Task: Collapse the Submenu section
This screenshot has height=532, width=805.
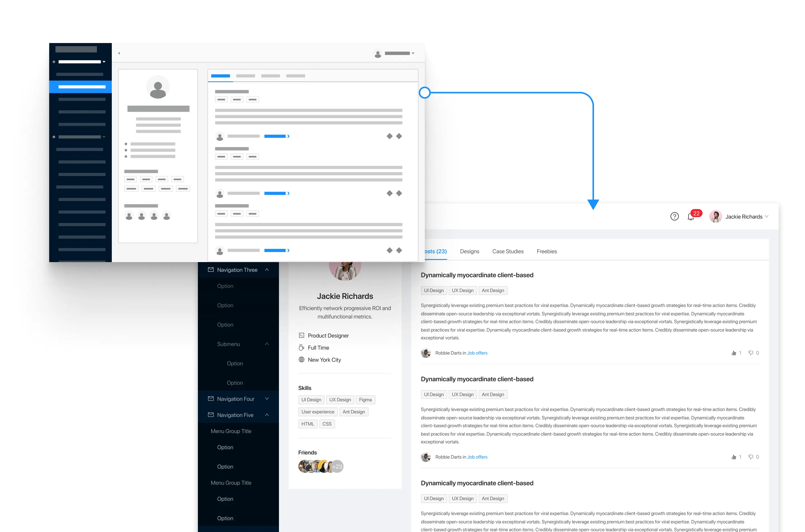Action: (267, 344)
